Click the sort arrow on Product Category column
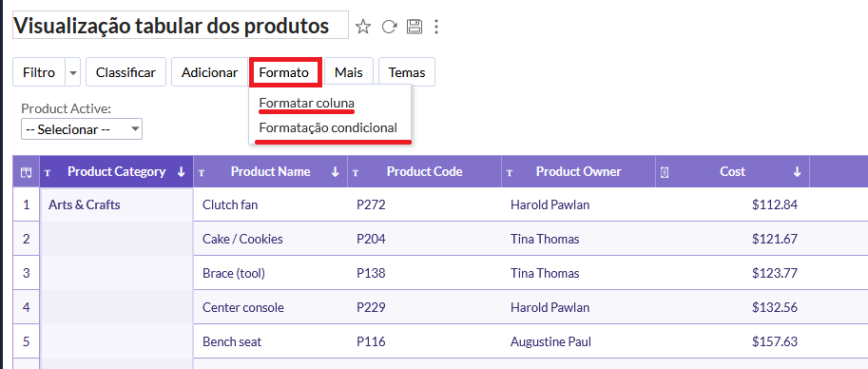This screenshot has width=868, height=369. pyautogui.click(x=181, y=172)
